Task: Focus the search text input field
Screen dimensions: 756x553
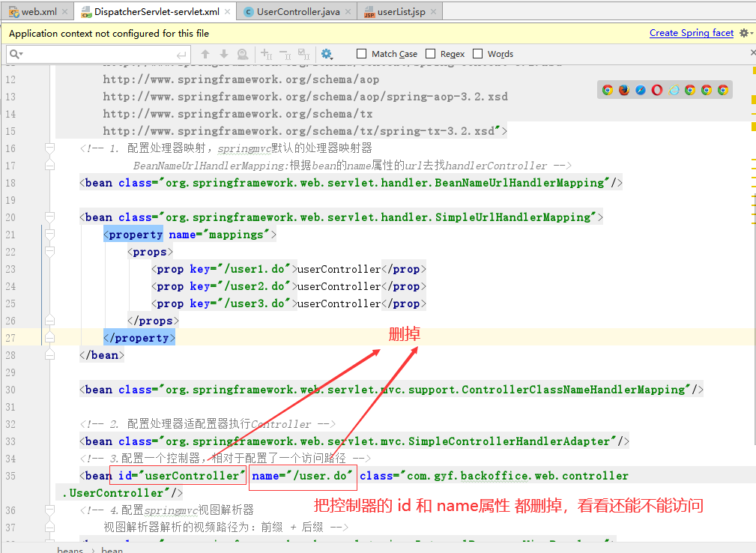Action: pos(98,55)
